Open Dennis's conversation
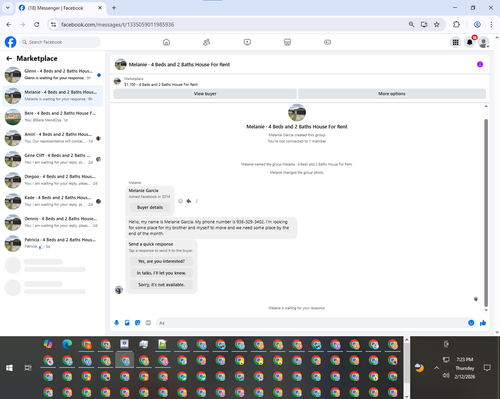 click(53, 222)
